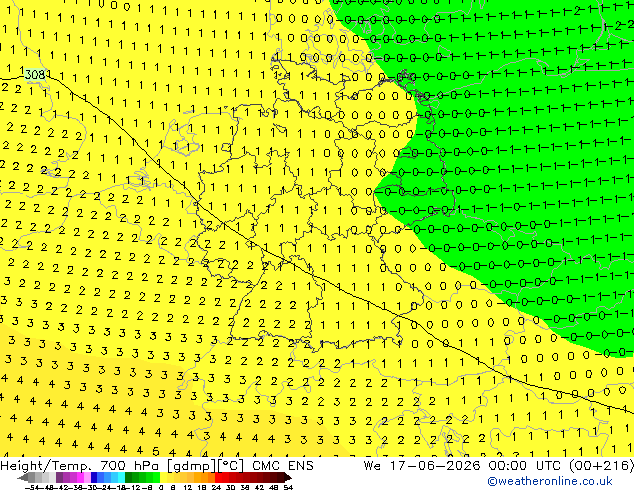The height and width of the screenshot is (490, 634).
Task: Select the 'Height/Temp. 700 hPa' title text
Action: [x=79, y=466]
